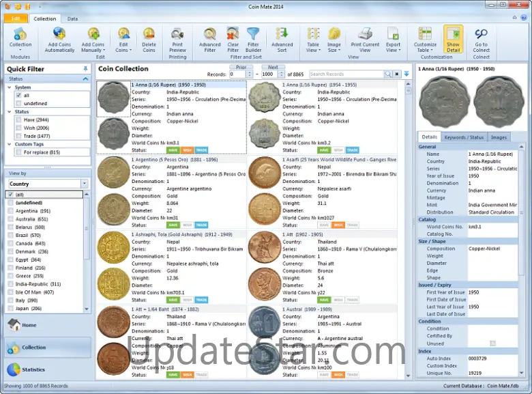Click the search magnifier icon

tap(387, 74)
